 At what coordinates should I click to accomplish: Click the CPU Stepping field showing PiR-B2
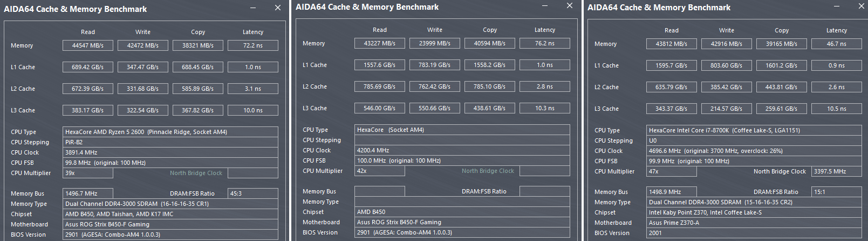[x=170, y=142]
